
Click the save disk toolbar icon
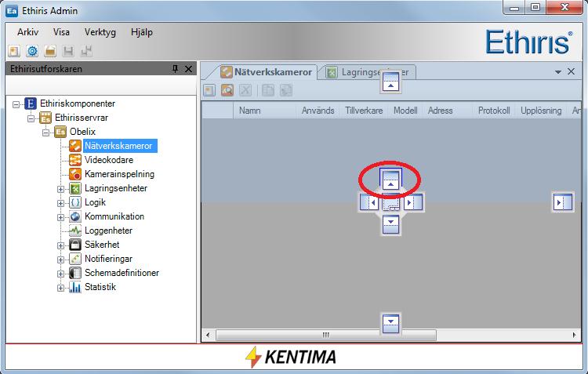tap(68, 51)
